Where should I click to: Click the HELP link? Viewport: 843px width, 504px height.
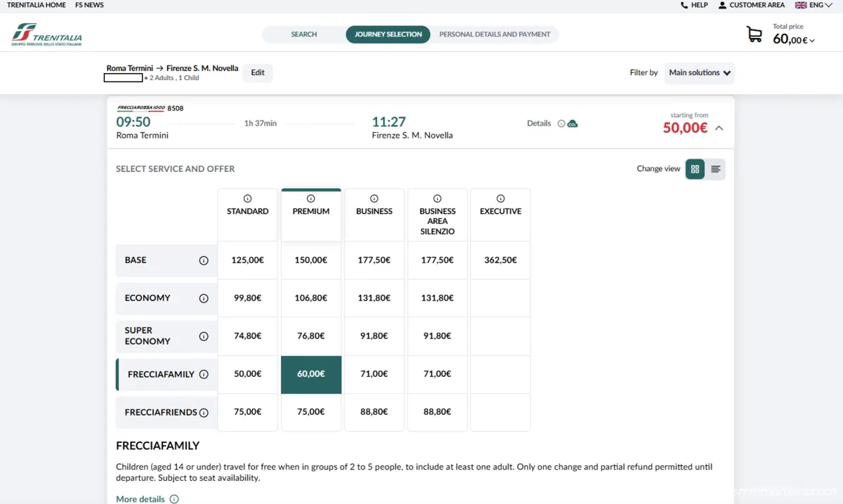click(700, 5)
